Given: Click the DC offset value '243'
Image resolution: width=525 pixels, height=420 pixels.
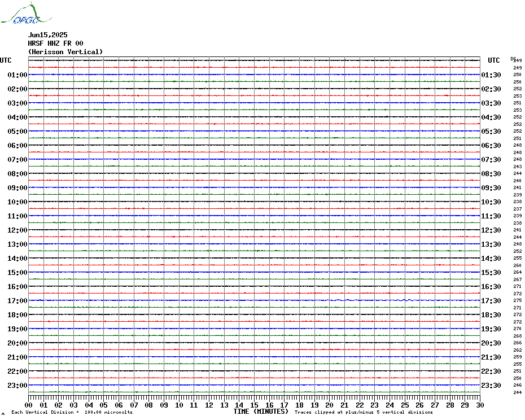Looking at the screenshot, I should 517,167.
